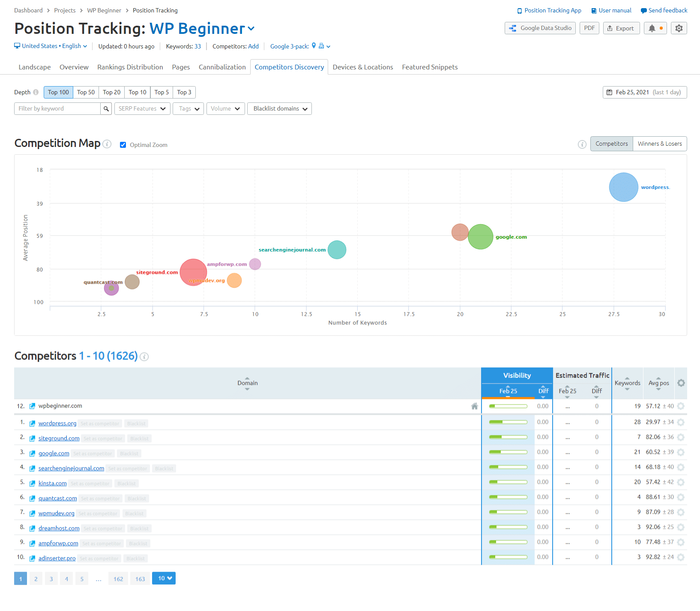
Task: Click the searchenginejournal.com teal bubble
Action: (337, 250)
